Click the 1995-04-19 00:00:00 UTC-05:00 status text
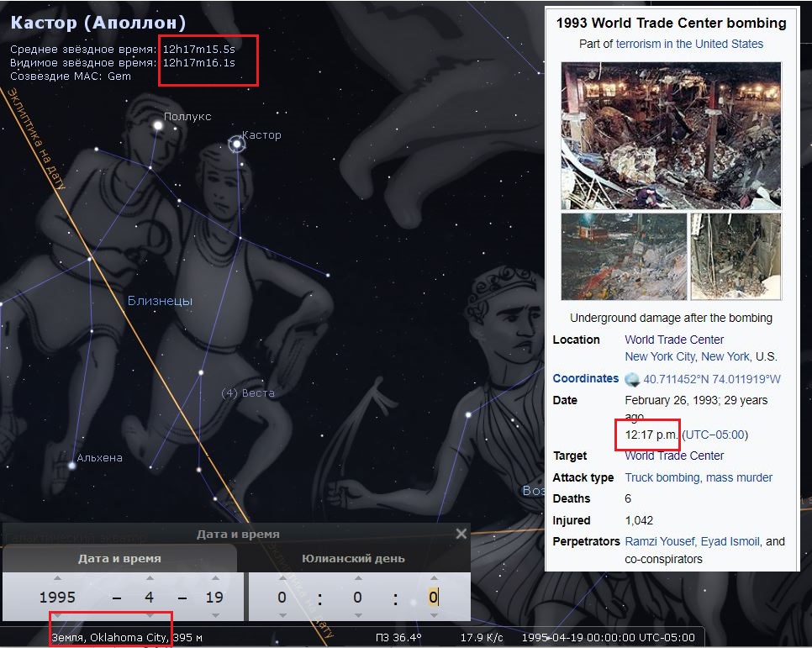 click(608, 638)
